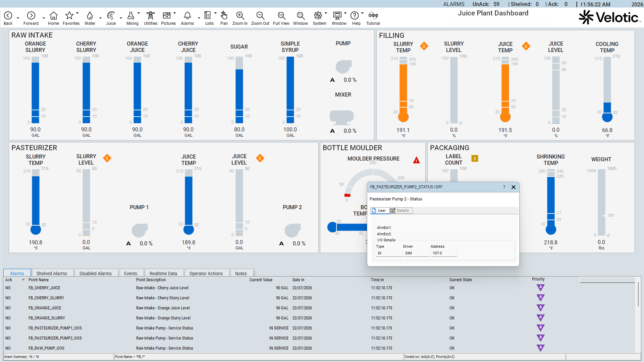Open the Utilities tower icon

click(151, 16)
